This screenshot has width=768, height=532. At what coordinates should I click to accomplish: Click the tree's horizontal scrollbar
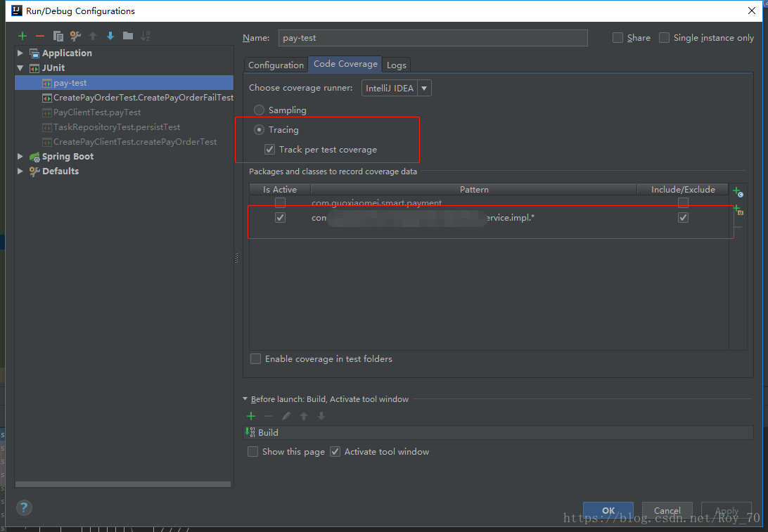[x=123, y=484]
